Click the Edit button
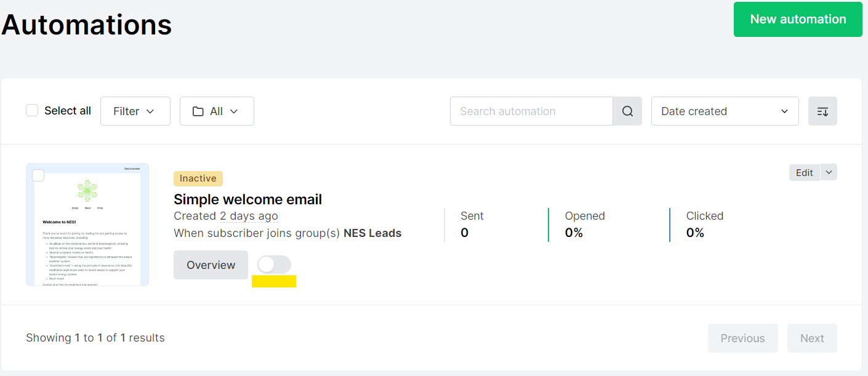Image resolution: width=868 pixels, height=376 pixels. [805, 173]
